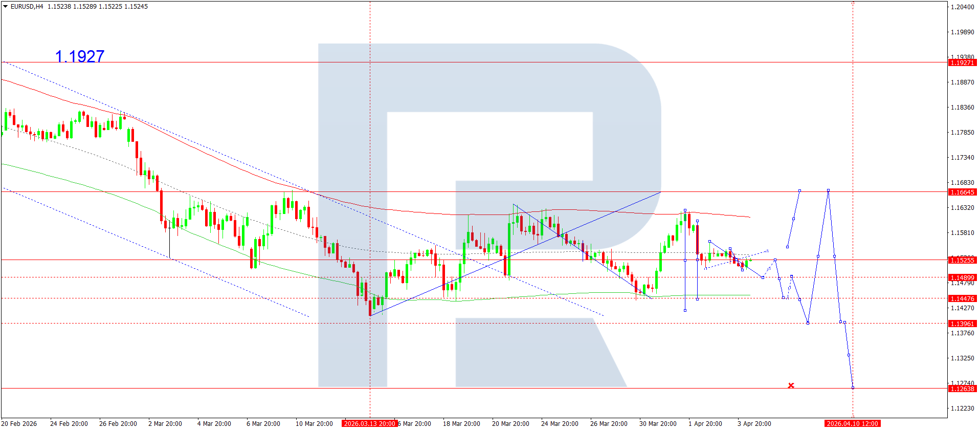The height and width of the screenshot is (430, 980).
Task: Select the 1.15255 current price tag
Action: [962, 260]
